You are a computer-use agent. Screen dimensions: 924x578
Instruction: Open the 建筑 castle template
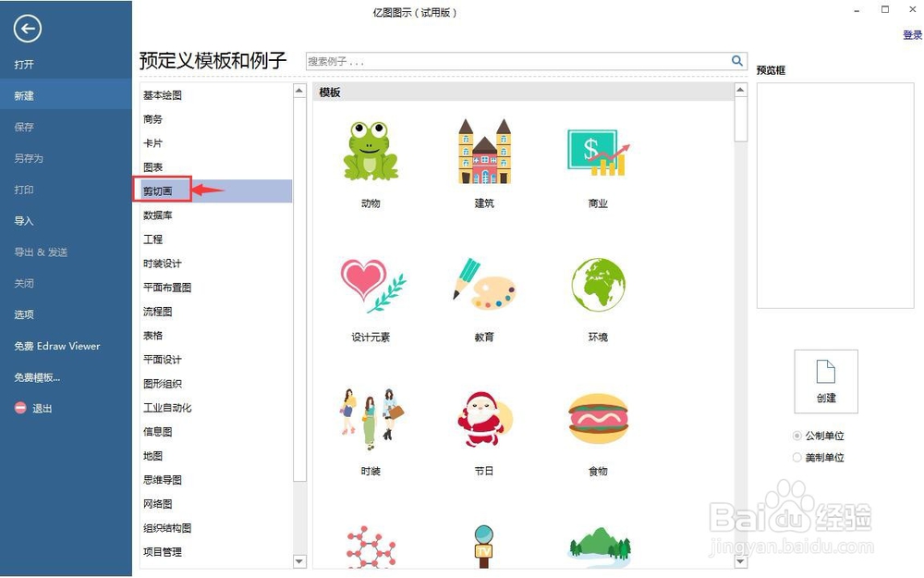484,151
